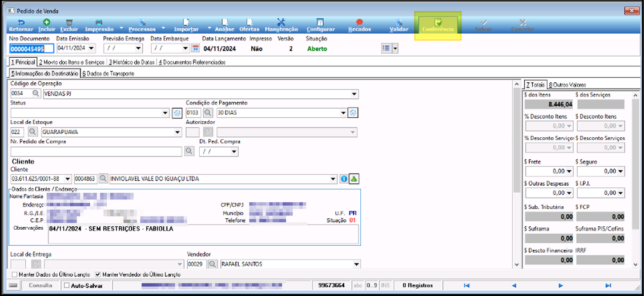Go to next record arrow
644x296 pixels.
pos(561,285)
